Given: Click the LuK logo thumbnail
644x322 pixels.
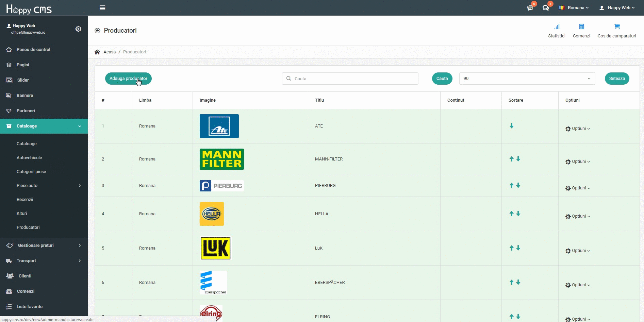Looking at the screenshot, I should coord(216,248).
